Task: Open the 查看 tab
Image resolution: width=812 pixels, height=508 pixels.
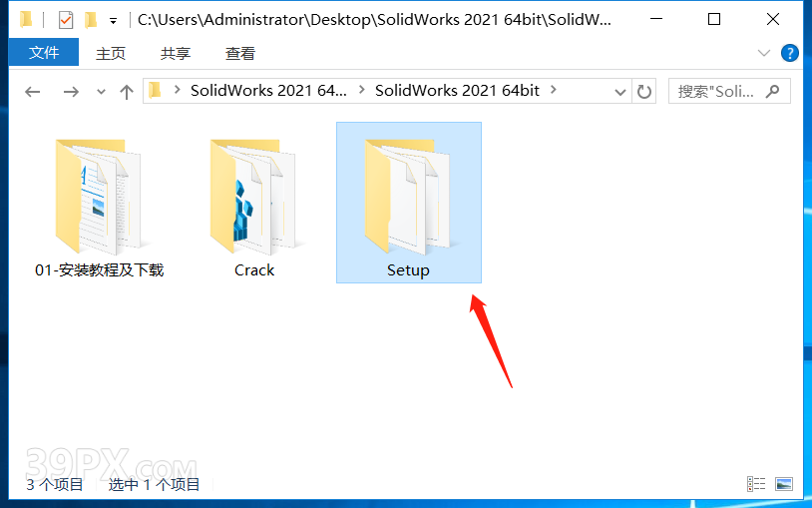Action: pyautogui.click(x=240, y=53)
